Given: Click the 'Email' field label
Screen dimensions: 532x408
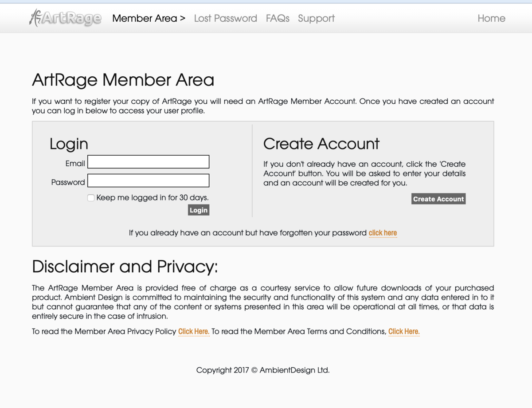Looking at the screenshot, I should pos(75,164).
